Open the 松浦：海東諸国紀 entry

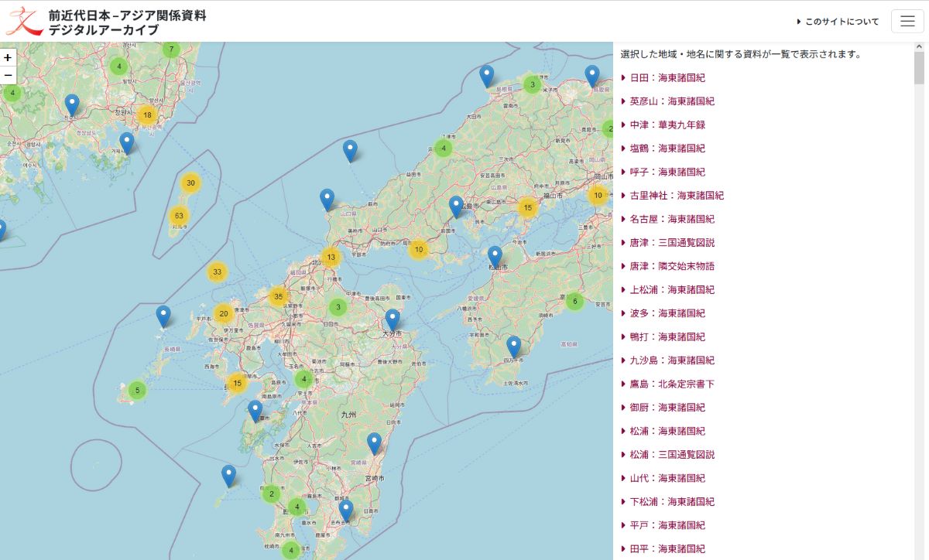click(667, 431)
